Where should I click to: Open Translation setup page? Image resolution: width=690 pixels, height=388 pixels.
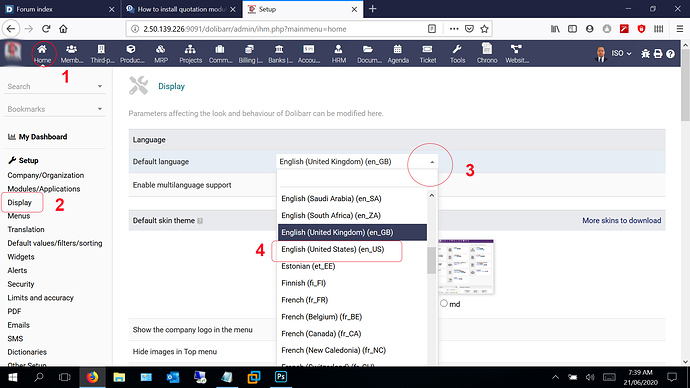tap(26, 230)
